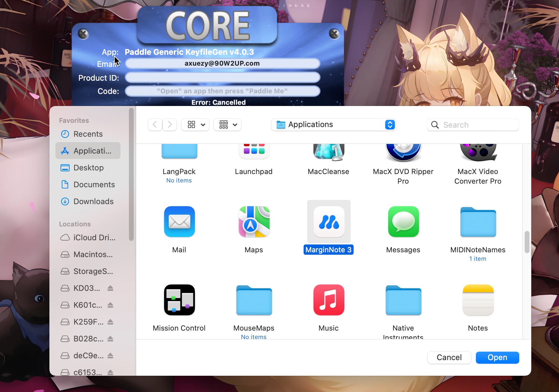The height and width of the screenshot is (392, 559).
Task: Click the Maps application icon
Action: tap(254, 222)
